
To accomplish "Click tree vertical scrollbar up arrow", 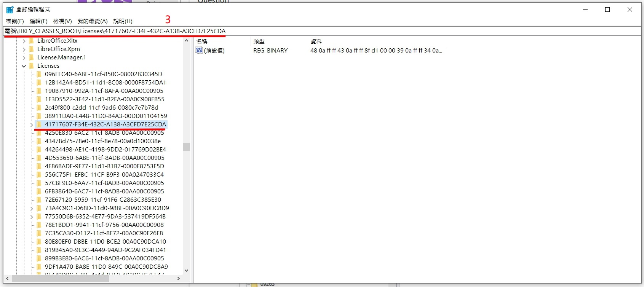I will pos(186,41).
